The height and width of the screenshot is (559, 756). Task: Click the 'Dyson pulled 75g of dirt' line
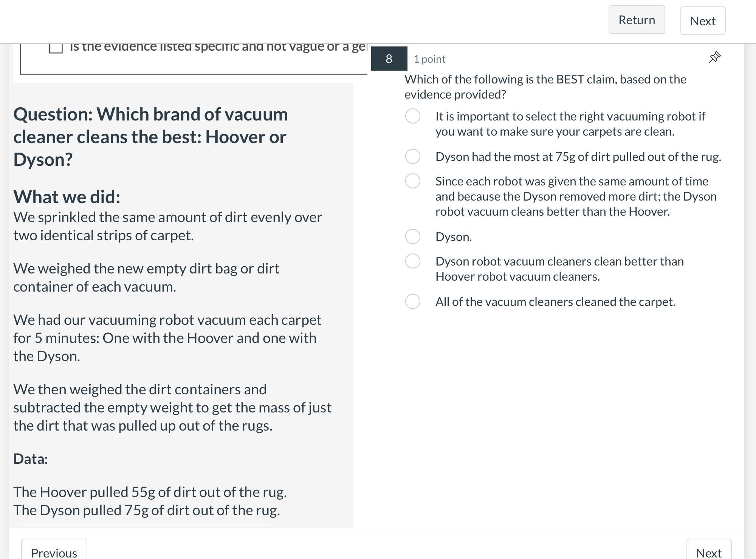(x=147, y=510)
